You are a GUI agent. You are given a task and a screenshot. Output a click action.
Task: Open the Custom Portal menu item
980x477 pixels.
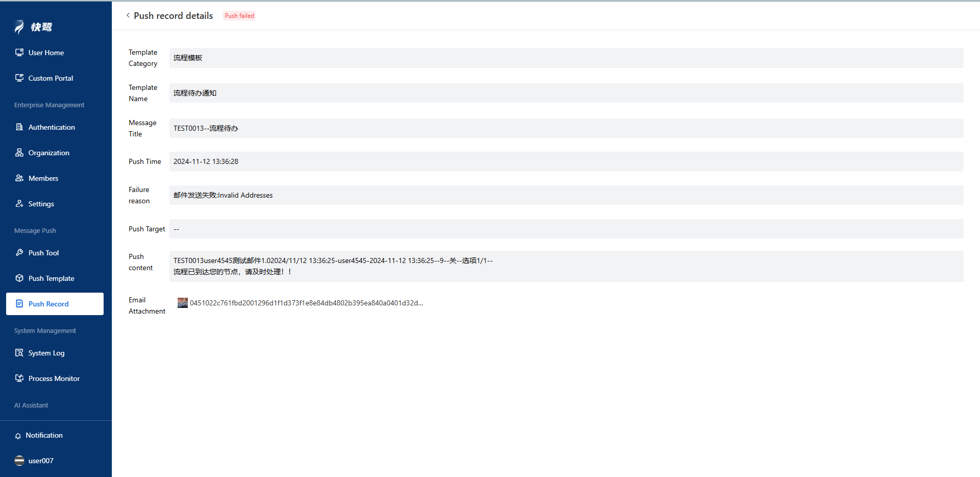(51, 78)
